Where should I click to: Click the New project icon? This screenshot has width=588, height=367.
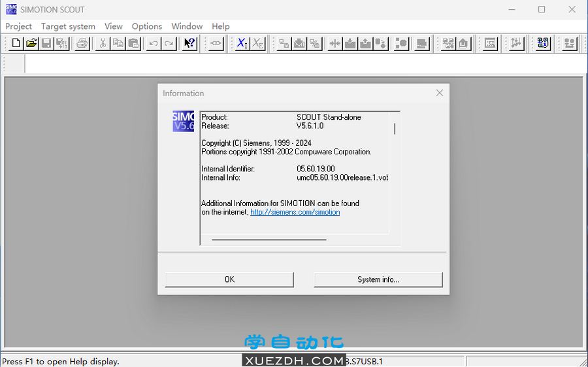point(16,43)
